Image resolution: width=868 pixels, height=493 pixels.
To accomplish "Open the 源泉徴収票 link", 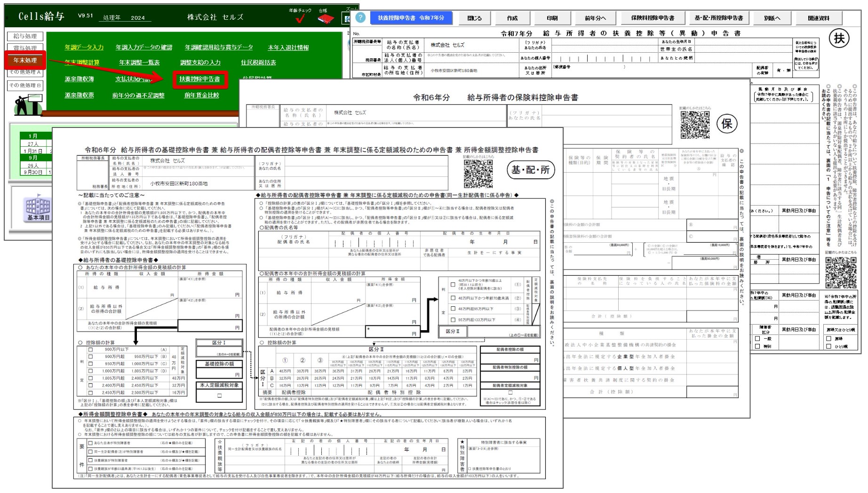I will pyautogui.click(x=79, y=95).
